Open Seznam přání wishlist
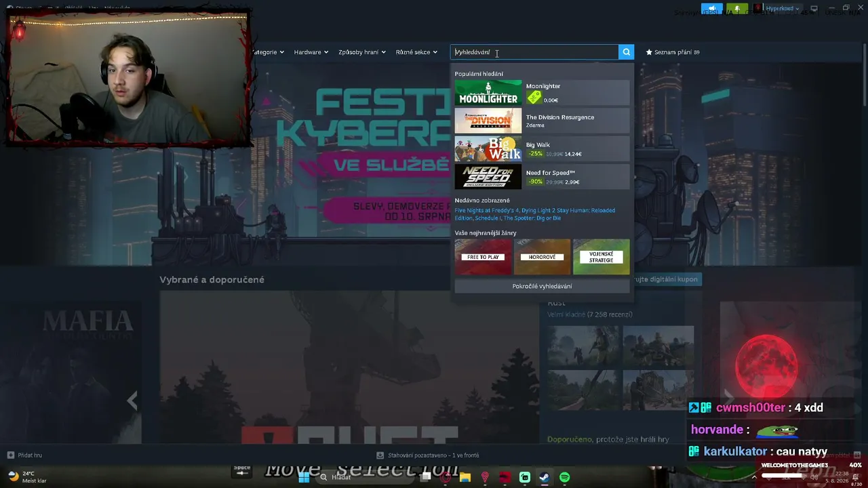 [673, 52]
